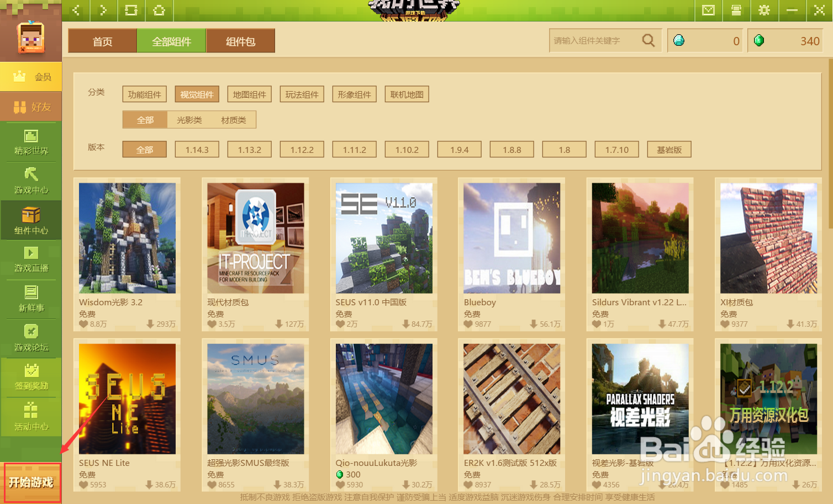Select 形象组件 category
Image resolution: width=833 pixels, height=504 pixels.
pos(355,94)
